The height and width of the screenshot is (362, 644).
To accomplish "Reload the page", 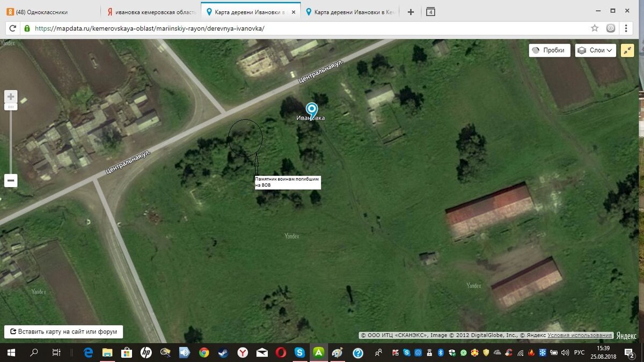I will [x=12, y=28].
